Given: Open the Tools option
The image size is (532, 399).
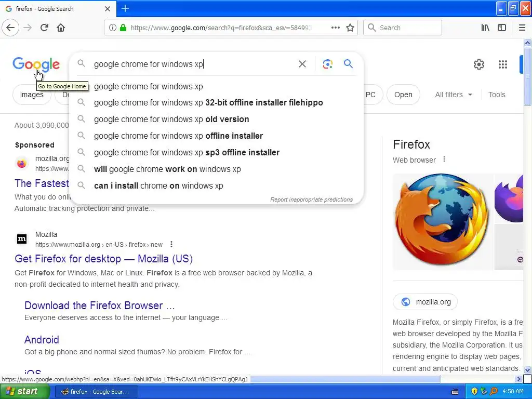Looking at the screenshot, I should (496, 95).
